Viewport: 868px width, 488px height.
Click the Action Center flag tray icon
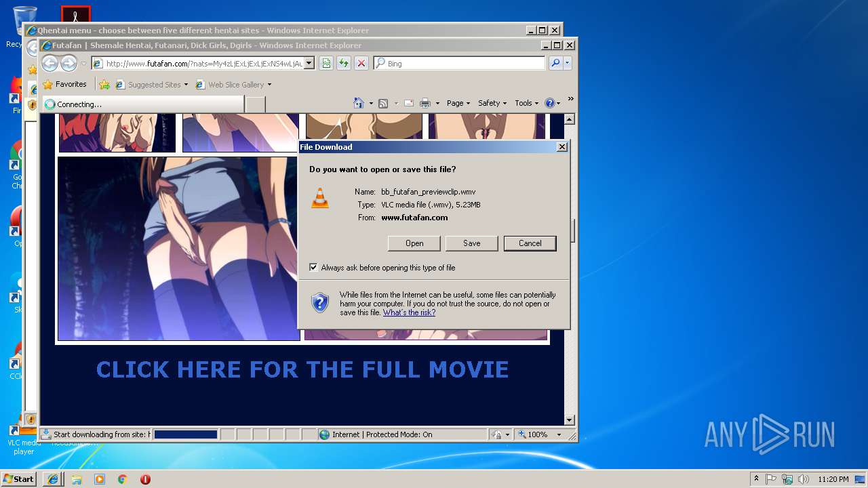[771, 479]
